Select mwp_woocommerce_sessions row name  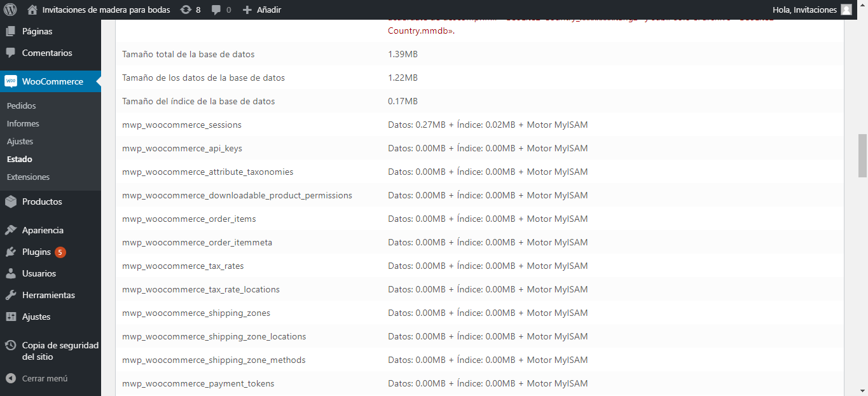(x=182, y=125)
